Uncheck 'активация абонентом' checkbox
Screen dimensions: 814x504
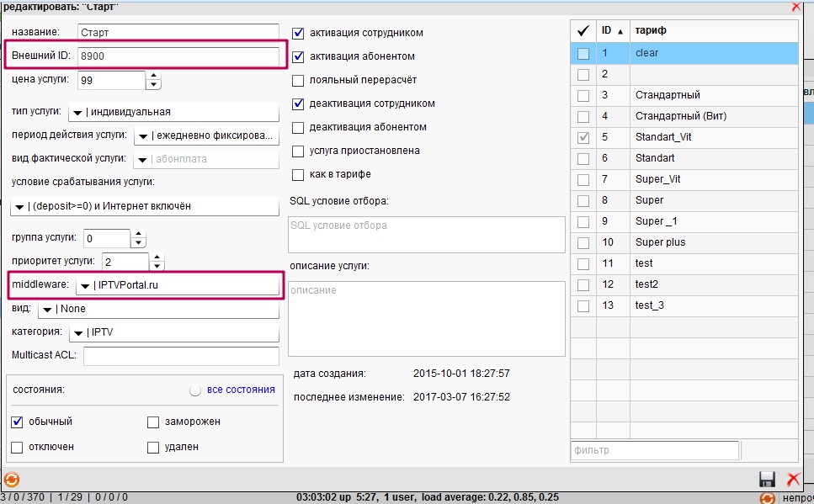[x=298, y=57]
